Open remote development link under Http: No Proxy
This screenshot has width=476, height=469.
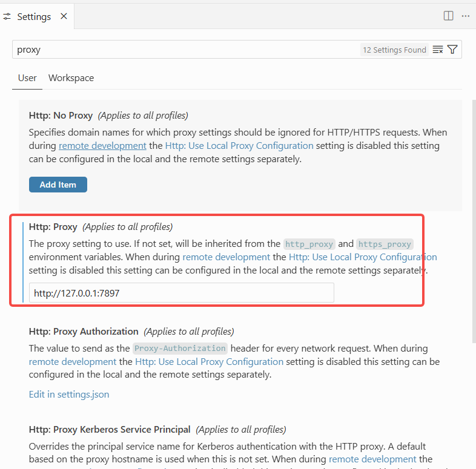102,146
